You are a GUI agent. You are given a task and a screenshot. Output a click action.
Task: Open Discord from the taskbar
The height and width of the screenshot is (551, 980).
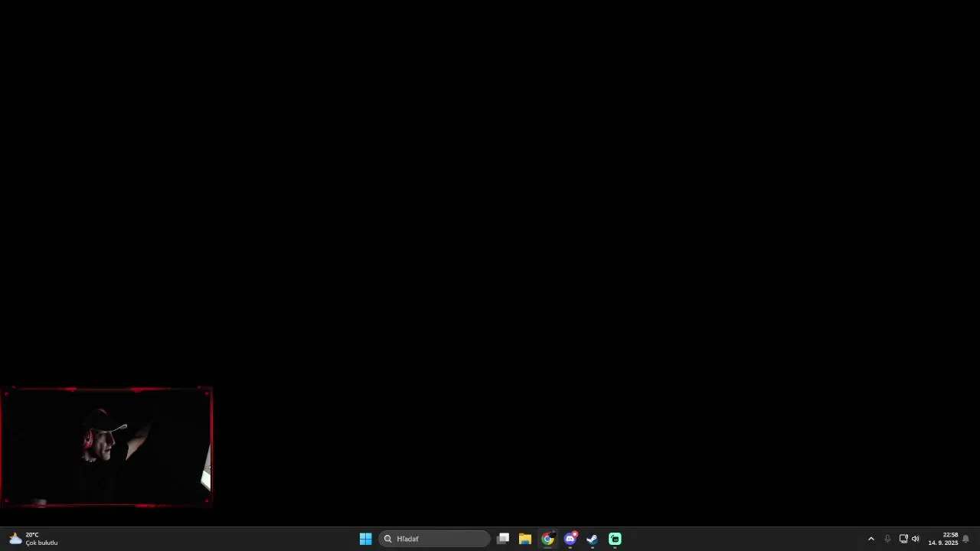[x=570, y=539]
